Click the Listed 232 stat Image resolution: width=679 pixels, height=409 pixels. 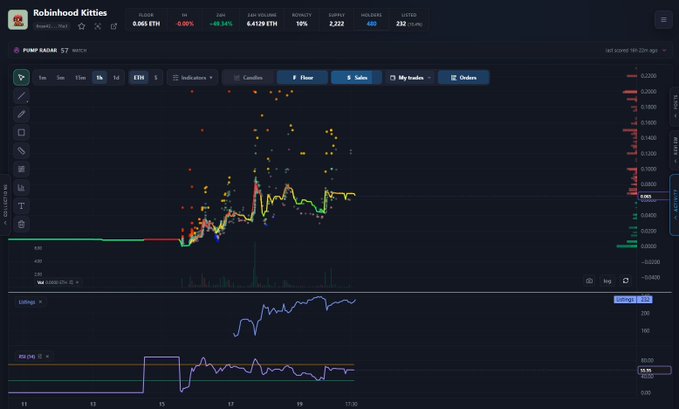(x=408, y=20)
